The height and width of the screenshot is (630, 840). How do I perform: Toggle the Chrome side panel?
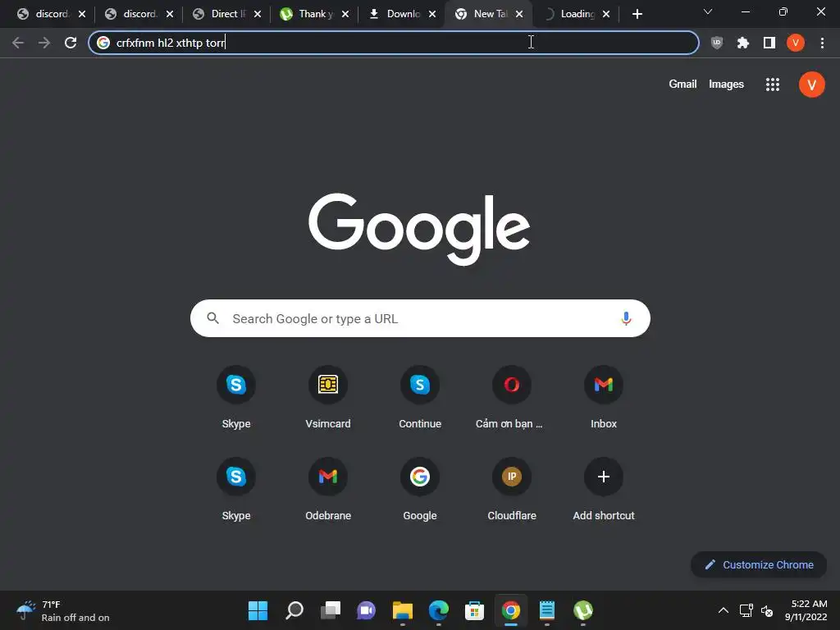point(769,43)
